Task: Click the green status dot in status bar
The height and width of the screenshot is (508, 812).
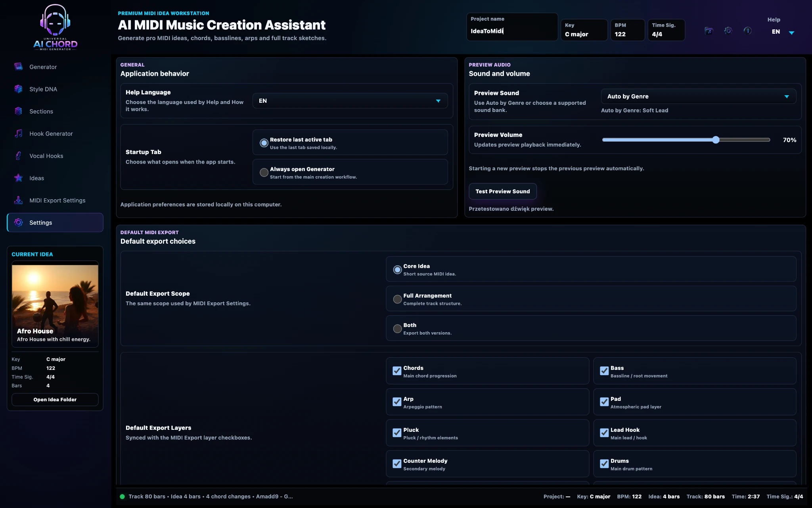Action: coord(122,496)
